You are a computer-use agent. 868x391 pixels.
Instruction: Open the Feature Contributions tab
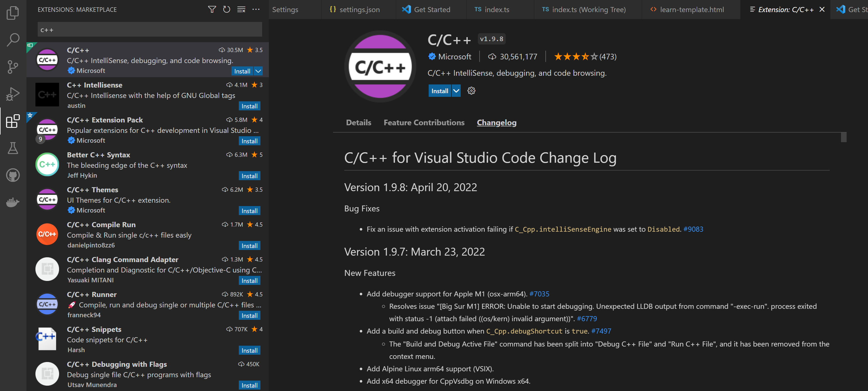pos(424,122)
